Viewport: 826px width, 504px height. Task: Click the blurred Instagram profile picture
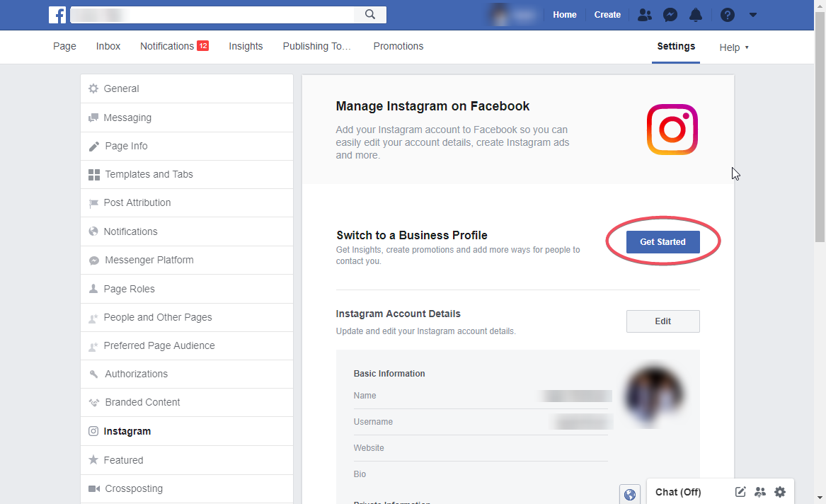[x=654, y=395]
